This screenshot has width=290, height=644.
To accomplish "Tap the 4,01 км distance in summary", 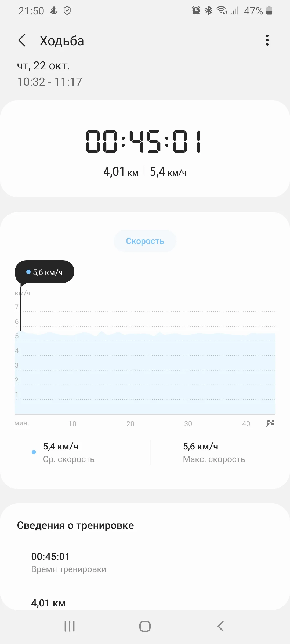I will coord(121,172).
